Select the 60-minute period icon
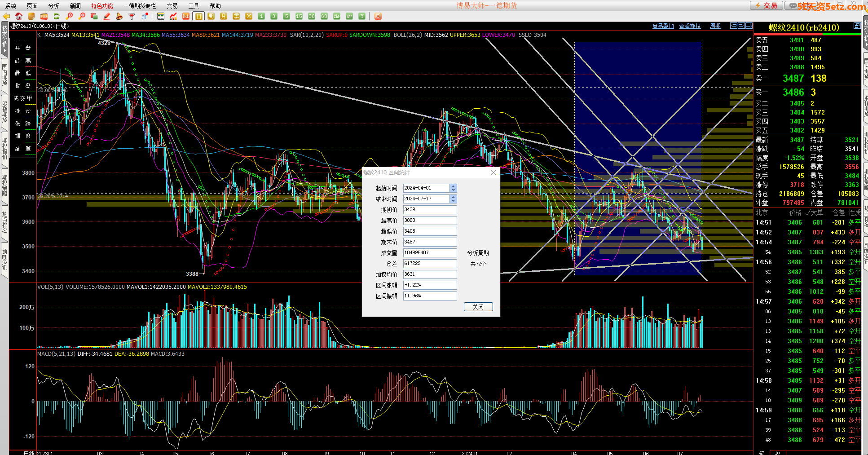The image size is (868, 455). click(324, 16)
